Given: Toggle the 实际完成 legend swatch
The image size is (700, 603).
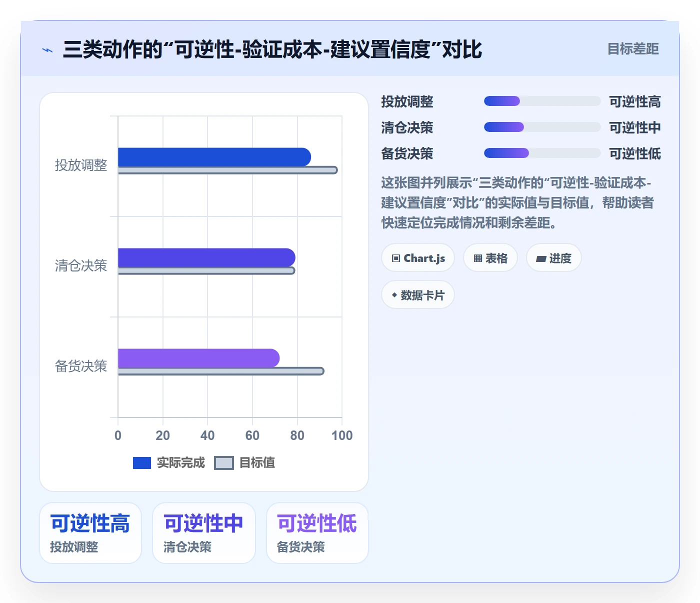Looking at the screenshot, I should [142, 463].
